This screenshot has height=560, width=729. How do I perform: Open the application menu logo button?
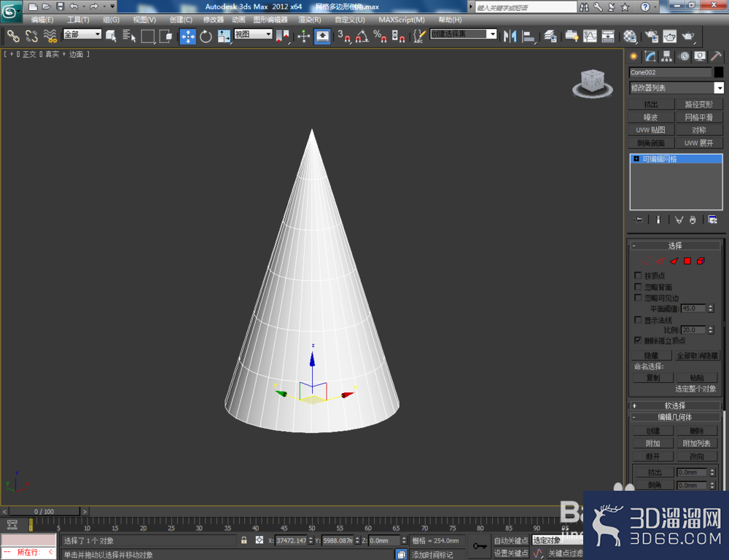11,11
